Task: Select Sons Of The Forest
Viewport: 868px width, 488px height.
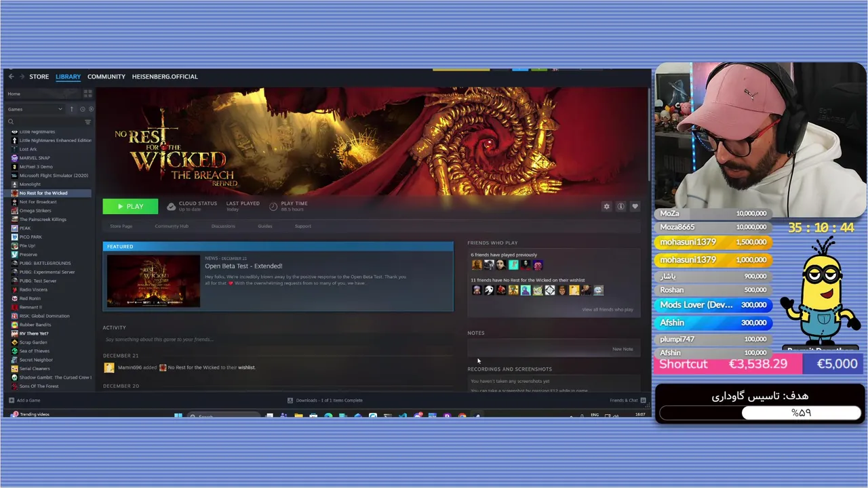Action: pos(39,386)
